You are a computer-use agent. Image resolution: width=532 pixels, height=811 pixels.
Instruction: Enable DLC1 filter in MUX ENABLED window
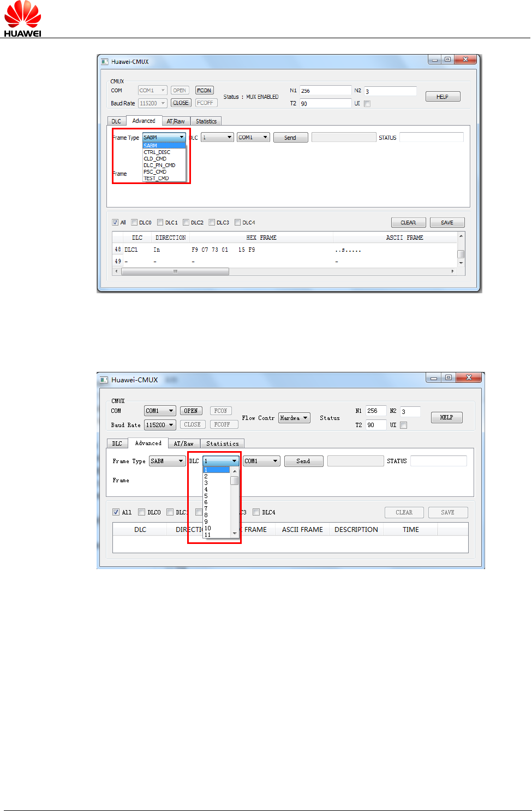pyautogui.click(x=160, y=222)
